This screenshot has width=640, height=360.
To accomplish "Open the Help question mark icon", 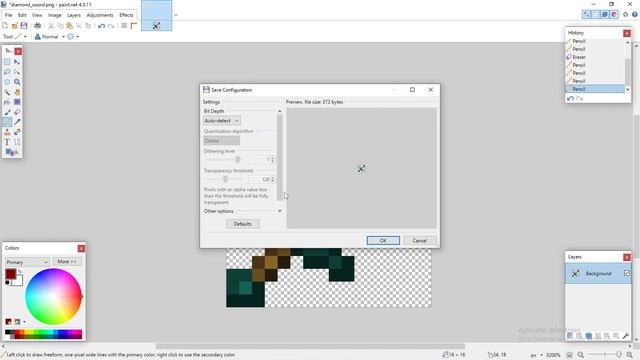I will [x=635, y=15].
